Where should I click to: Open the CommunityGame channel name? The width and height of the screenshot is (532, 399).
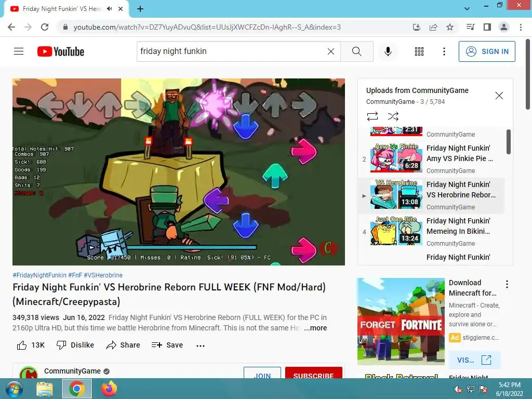click(x=72, y=371)
